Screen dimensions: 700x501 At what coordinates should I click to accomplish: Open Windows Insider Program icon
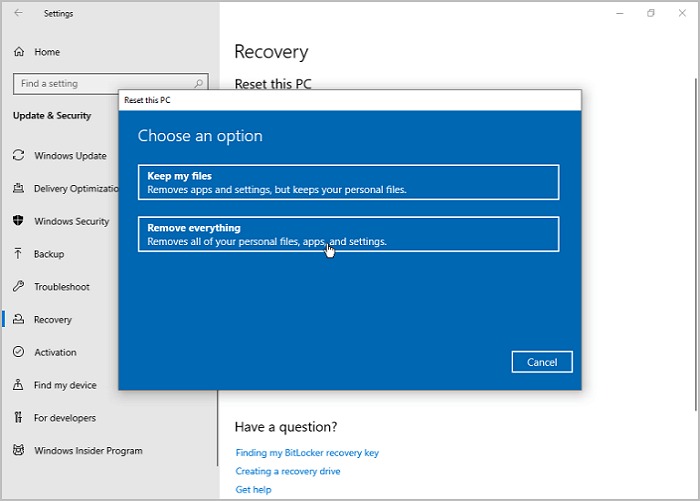click(x=19, y=451)
